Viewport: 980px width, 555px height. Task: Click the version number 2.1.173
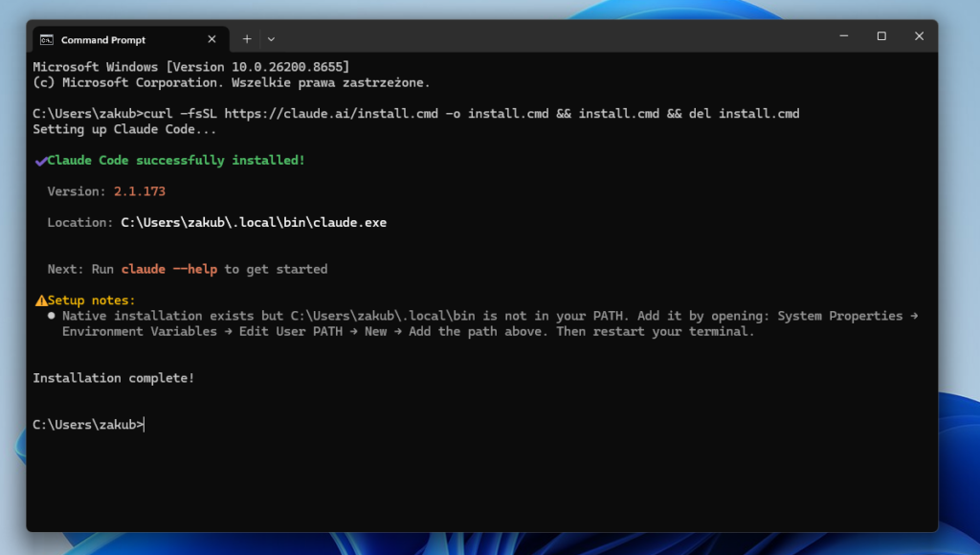pyautogui.click(x=140, y=191)
